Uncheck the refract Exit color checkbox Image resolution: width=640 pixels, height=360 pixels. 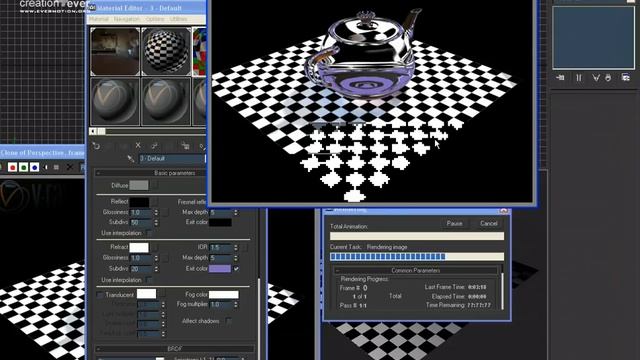(236, 269)
